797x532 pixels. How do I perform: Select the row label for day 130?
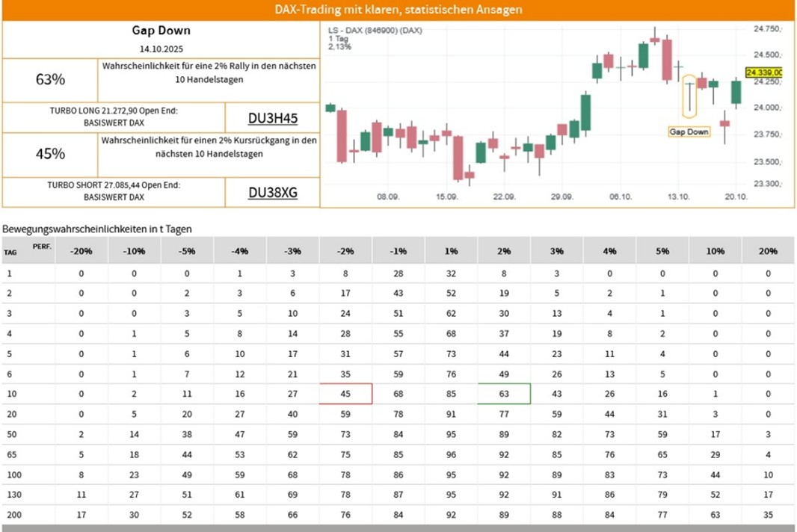pyautogui.click(x=13, y=495)
